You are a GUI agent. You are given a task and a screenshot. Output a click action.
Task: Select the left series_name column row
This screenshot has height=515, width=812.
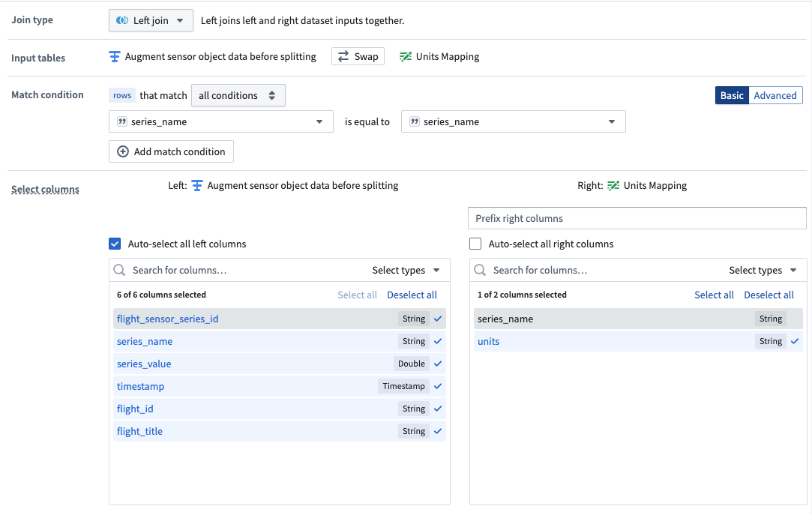pos(280,341)
